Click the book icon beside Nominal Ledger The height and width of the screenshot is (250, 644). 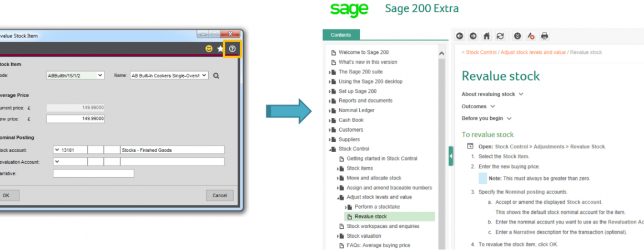click(334, 111)
